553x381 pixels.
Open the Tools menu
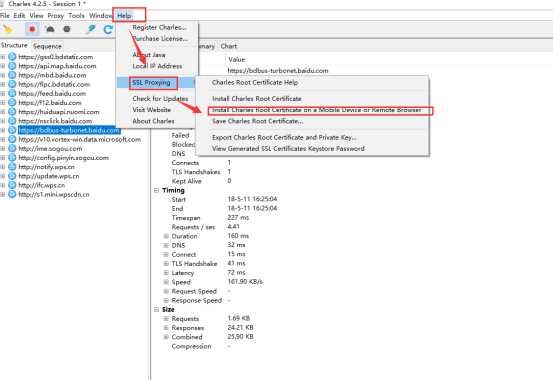(76, 16)
